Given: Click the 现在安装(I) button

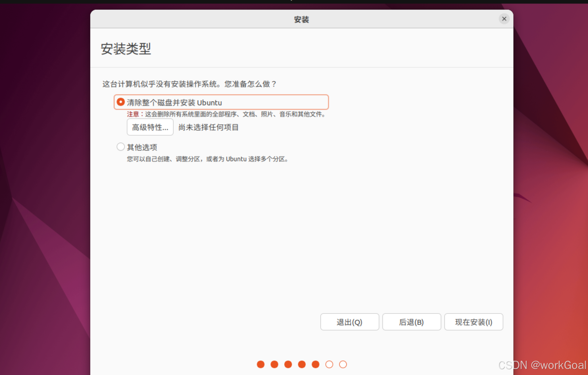Looking at the screenshot, I should click(x=473, y=322).
